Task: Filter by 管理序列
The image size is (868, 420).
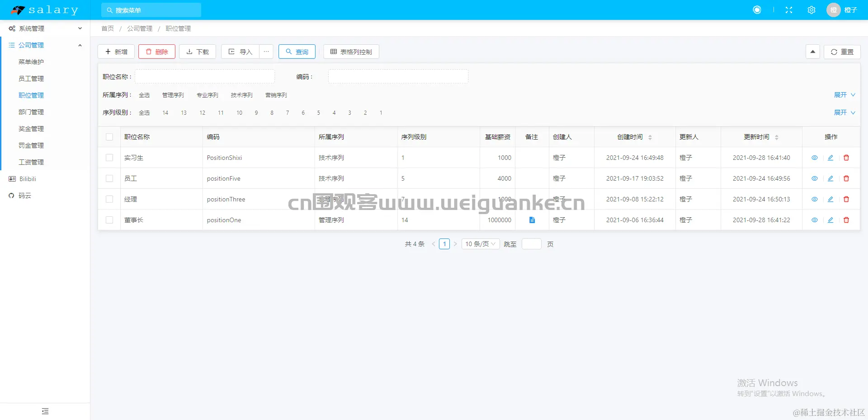Action: (173, 95)
